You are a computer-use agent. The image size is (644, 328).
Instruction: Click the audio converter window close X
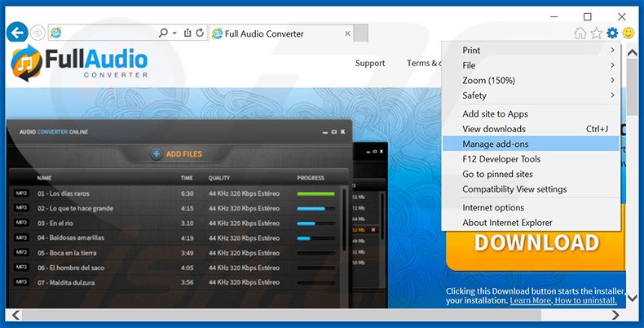[342, 132]
